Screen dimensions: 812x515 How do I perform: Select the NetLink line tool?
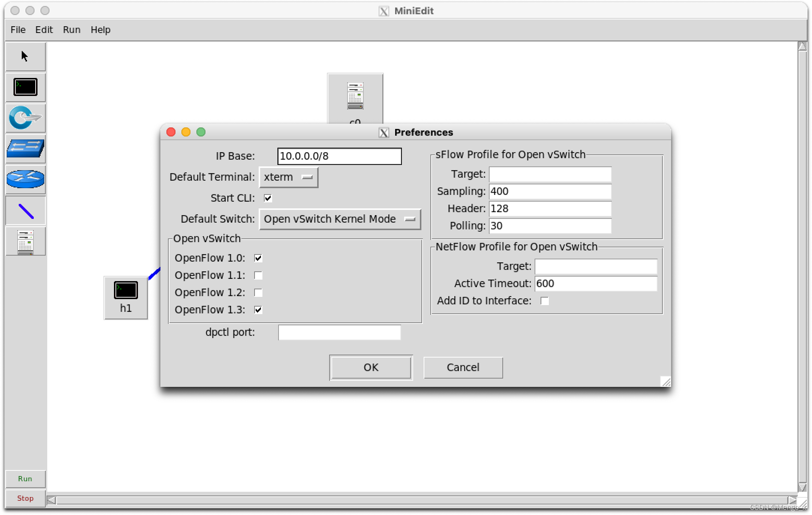click(25, 211)
